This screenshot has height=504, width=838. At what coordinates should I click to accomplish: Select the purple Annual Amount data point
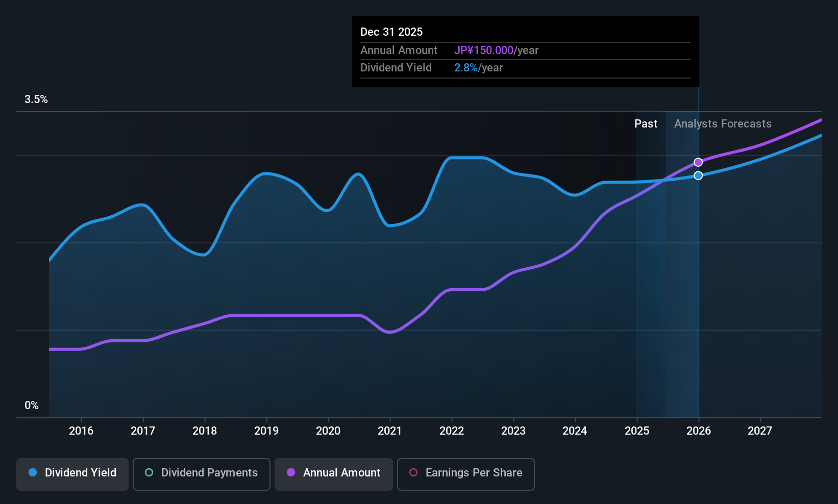click(x=698, y=162)
